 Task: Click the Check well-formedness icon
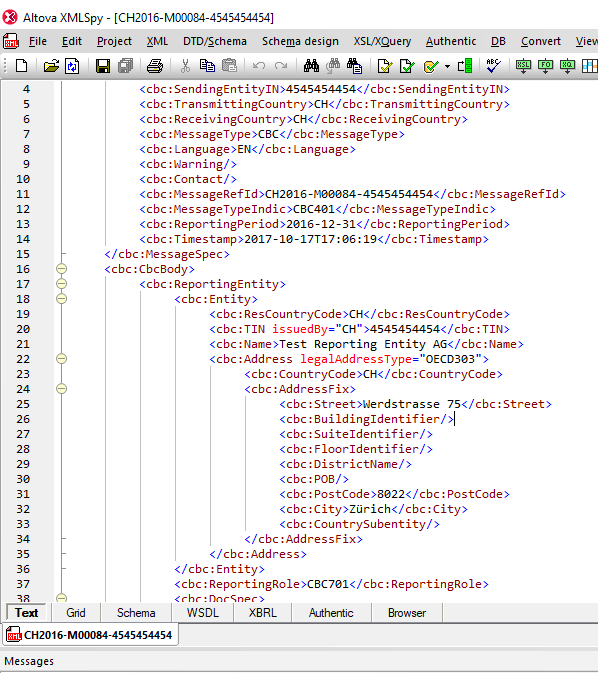coord(385,66)
